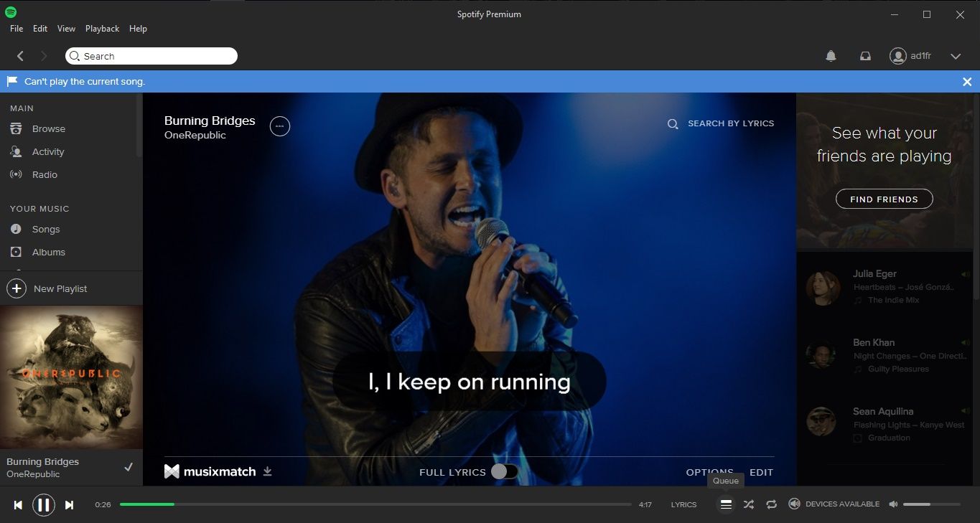Expand the ad1fr account dropdown arrow

(955, 56)
